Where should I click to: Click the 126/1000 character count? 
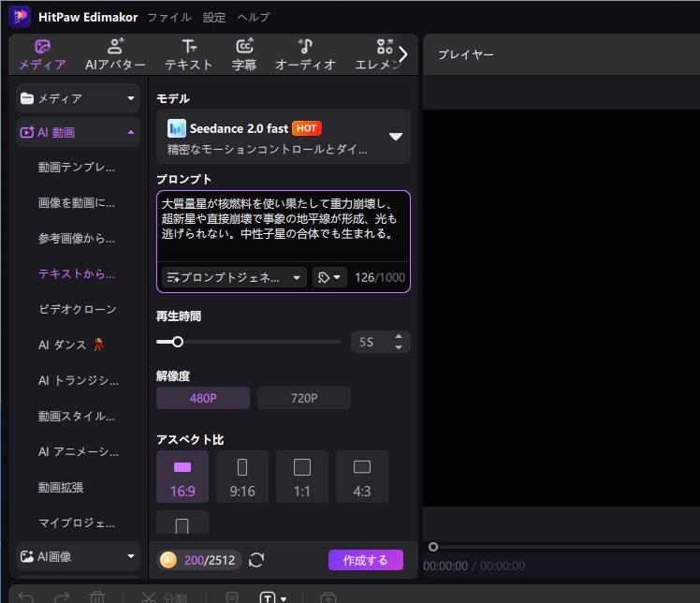(x=379, y=277)
